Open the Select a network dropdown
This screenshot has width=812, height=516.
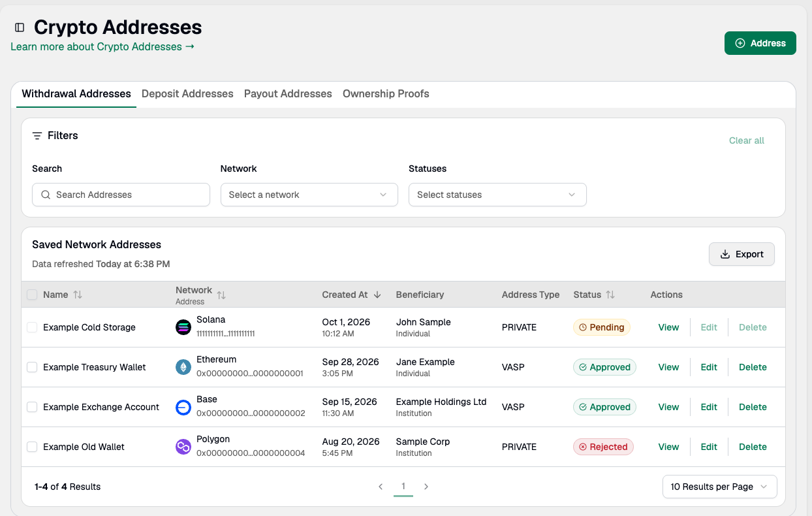[309, 195]
